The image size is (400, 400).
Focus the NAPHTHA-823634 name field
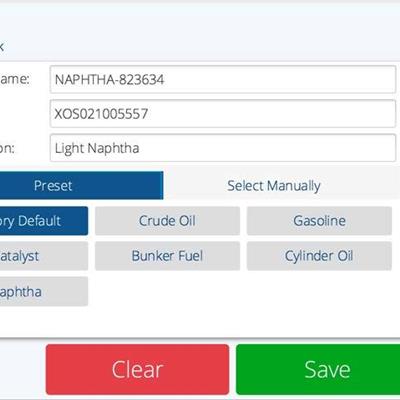tap(223, 80)
